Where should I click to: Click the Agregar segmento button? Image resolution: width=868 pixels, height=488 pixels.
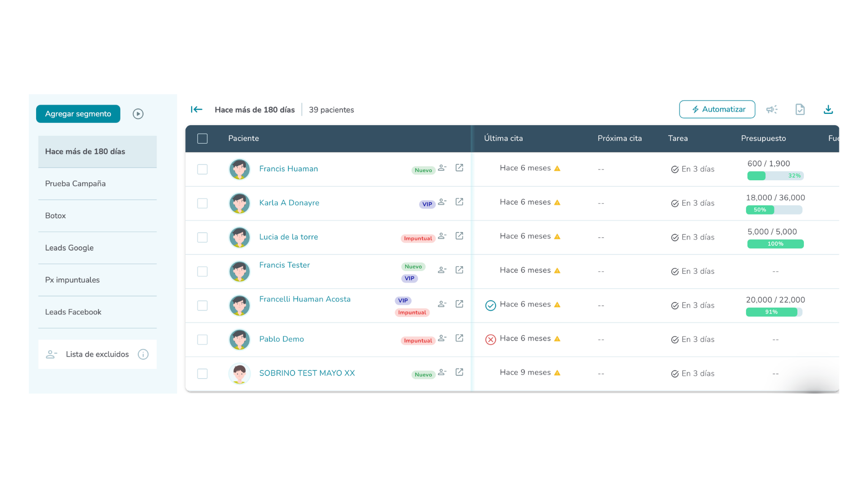pos(78,114)
